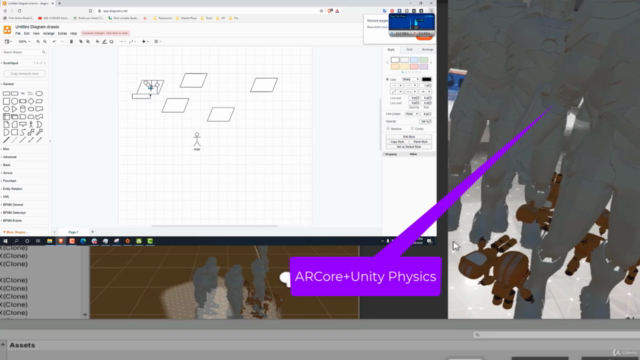Viewport: 640px width, 360px height.
Task: Open File Explorer from taskbar
Action: pos(50,241)
